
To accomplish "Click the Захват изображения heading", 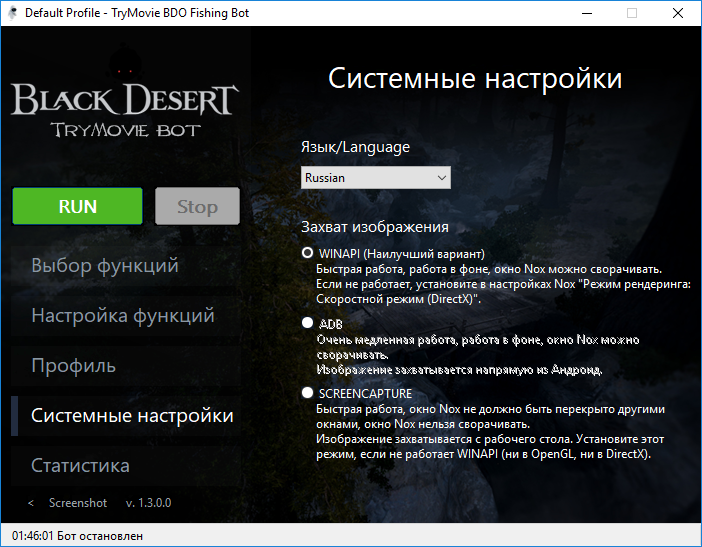I will [375, 227].
